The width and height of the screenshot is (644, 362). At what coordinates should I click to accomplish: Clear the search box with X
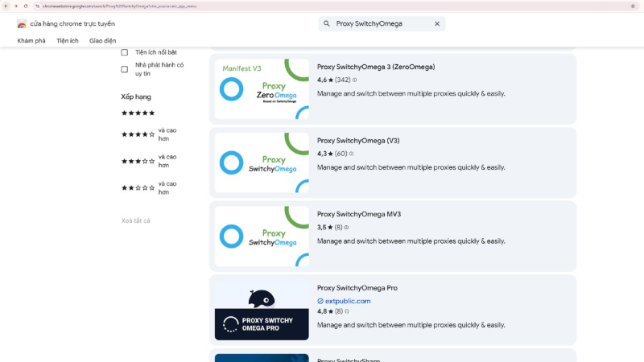pos(437,24)
